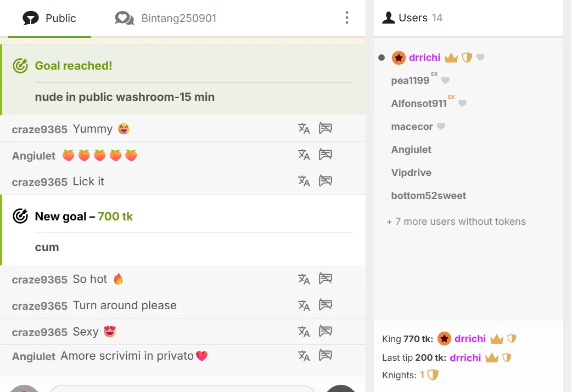Toggle heart next to macecor

(441, 126)
